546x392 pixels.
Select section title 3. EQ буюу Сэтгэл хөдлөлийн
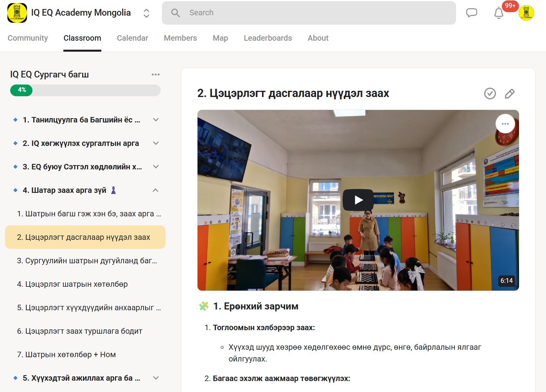(x=83, y=167)
